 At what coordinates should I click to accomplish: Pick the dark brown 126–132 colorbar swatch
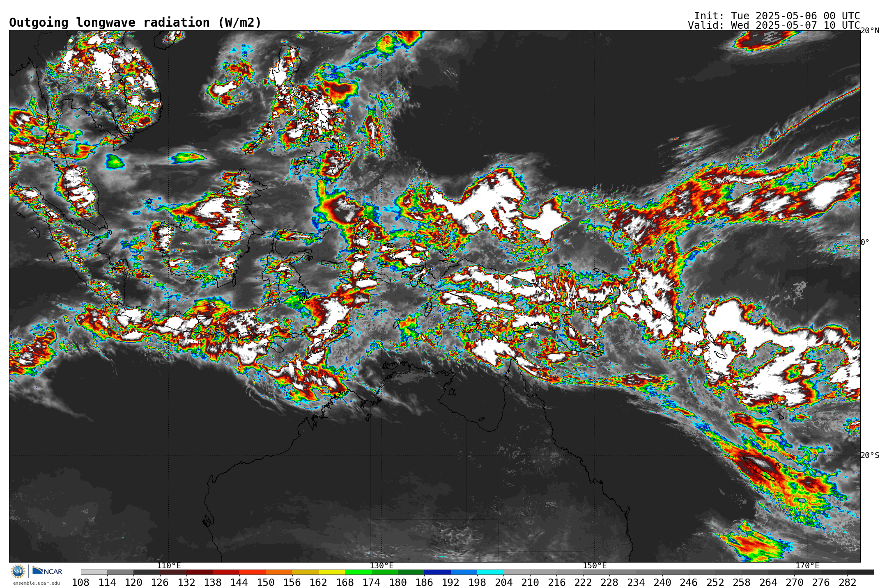point(173,572)
